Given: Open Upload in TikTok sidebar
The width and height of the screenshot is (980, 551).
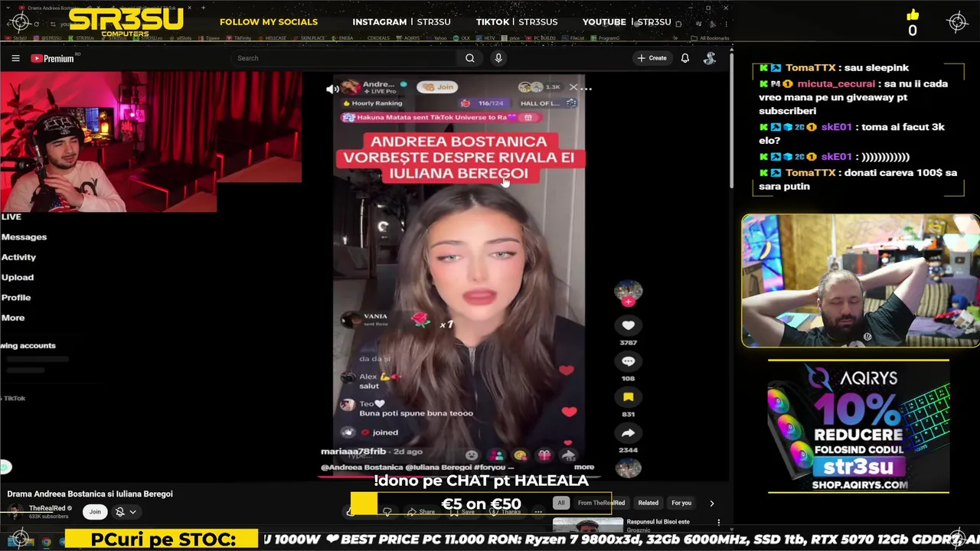Looking at the screenshot, I should coord(17,277).
